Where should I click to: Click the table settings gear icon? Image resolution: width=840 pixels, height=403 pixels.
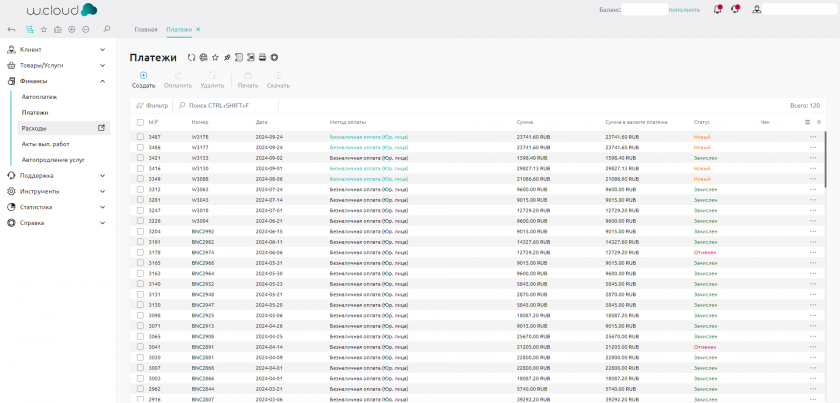point(819,122)
